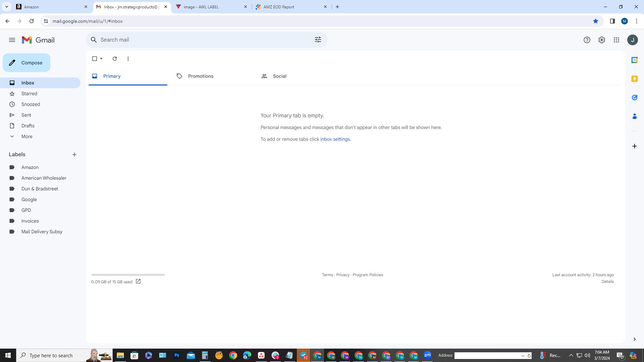Create a new label plus icon
The image size is (644, 362).
tap(74, 155)
